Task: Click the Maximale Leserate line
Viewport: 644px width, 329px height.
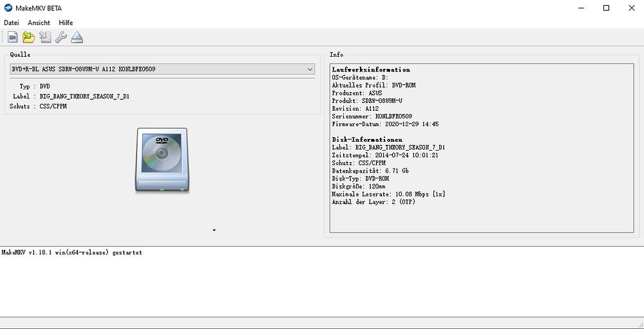Action: click(x=388, y=194)
